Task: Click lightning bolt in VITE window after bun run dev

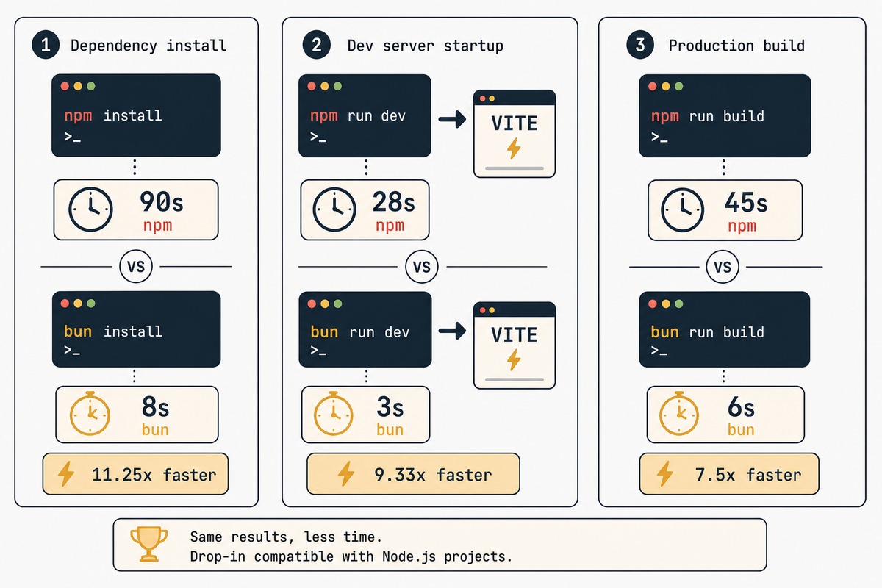Action: [514, 360]
